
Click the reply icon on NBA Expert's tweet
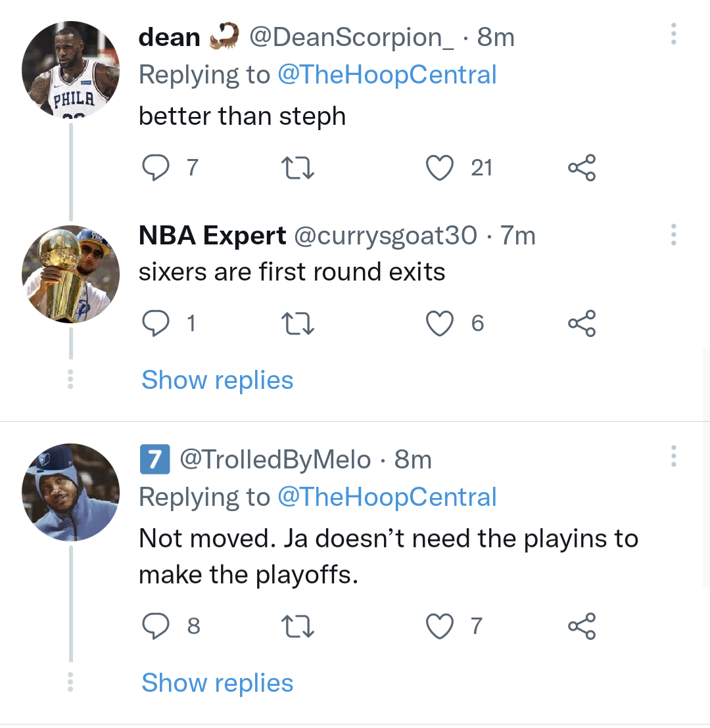[156, 323]
